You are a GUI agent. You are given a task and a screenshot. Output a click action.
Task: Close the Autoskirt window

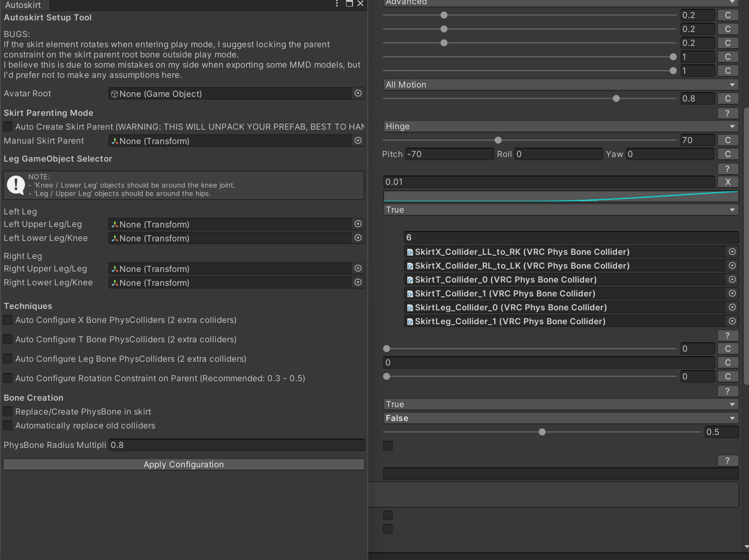coord(360,4)
